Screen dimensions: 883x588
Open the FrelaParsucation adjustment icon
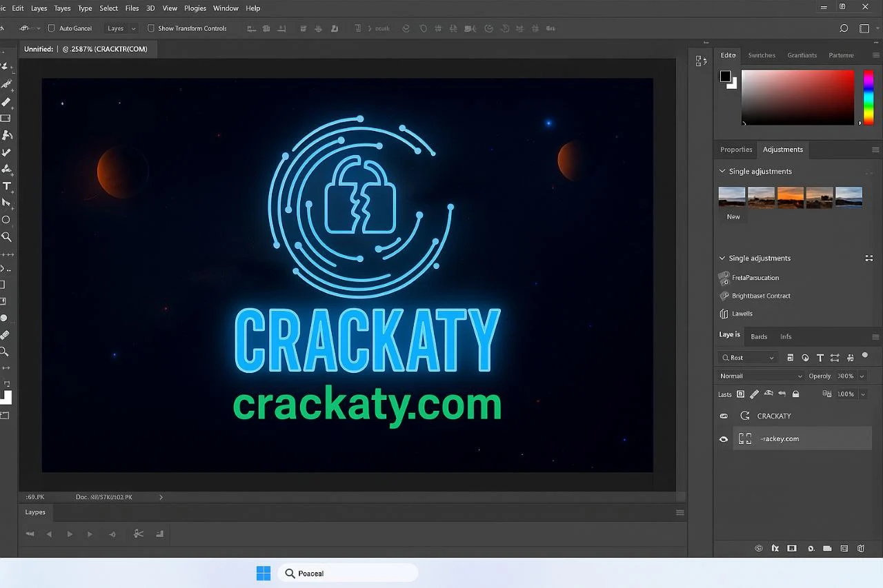click(724, 278)
